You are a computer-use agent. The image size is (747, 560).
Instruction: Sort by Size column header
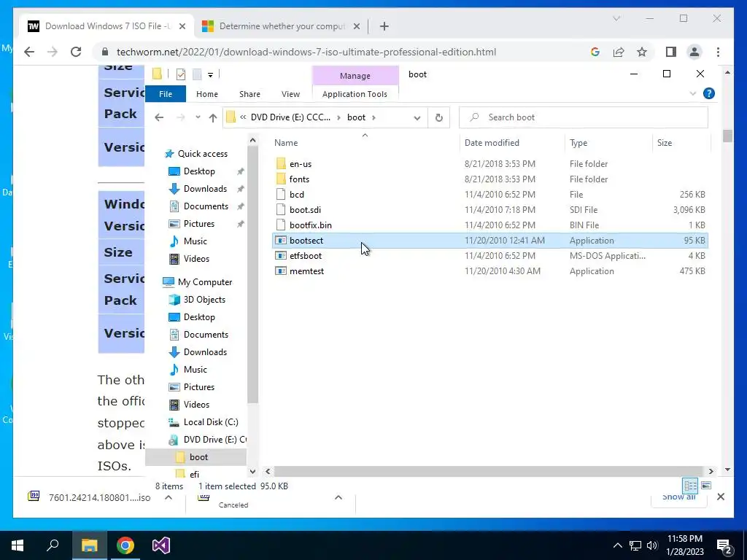tap(664, 142)
